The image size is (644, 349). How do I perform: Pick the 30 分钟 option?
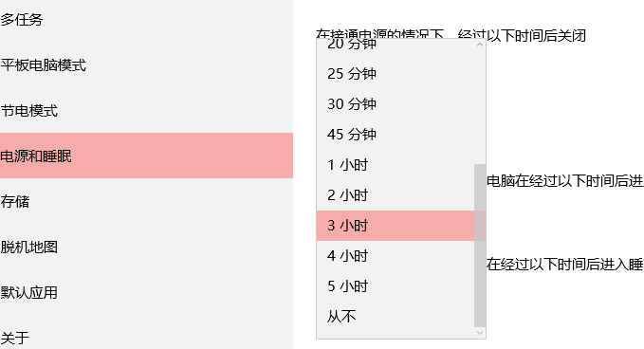[x=396, y=104]
